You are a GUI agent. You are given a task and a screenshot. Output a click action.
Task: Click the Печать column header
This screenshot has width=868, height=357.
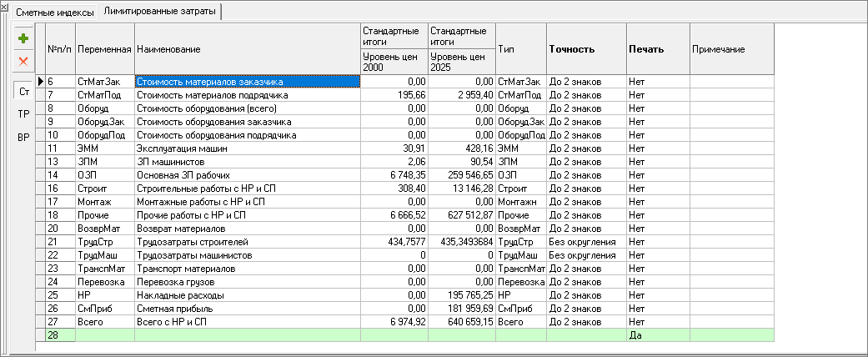657,49
